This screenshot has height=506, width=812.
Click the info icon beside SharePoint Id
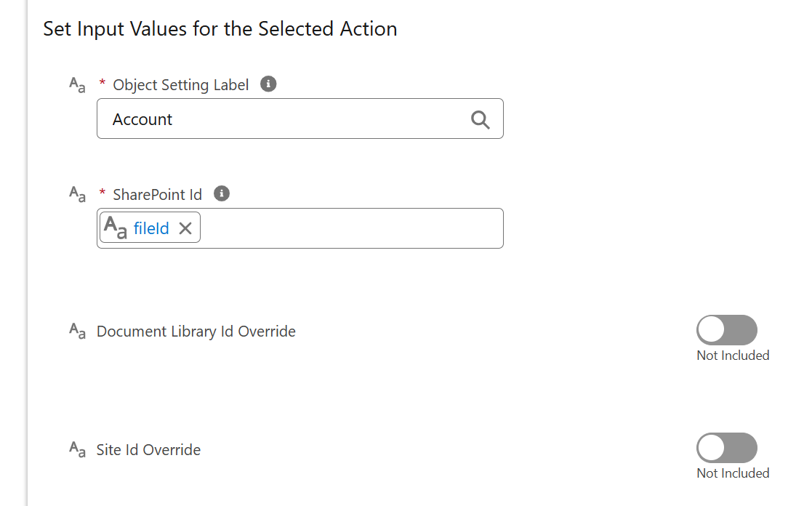222,193
